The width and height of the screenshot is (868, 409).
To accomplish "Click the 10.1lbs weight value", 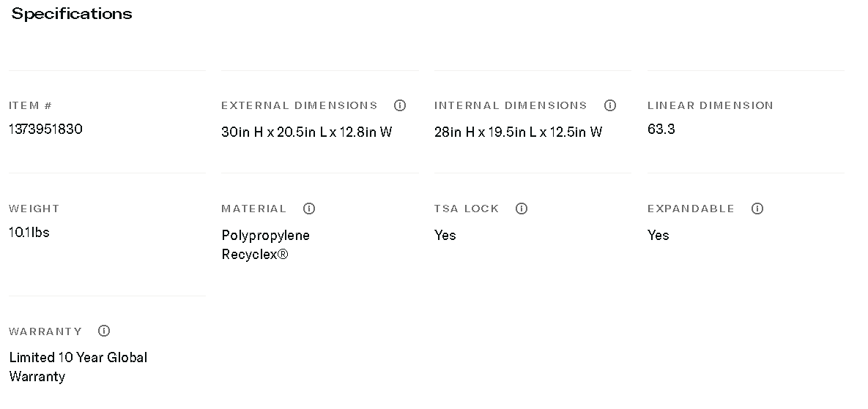I will click(29, 233).
